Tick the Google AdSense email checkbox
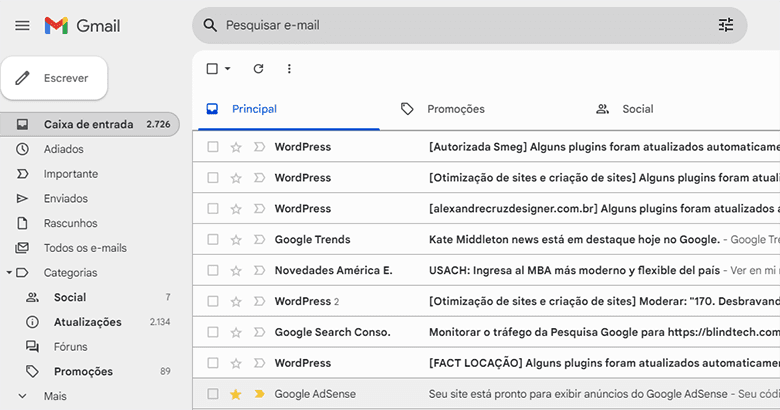780x410 pixels. tap(213, 394)
